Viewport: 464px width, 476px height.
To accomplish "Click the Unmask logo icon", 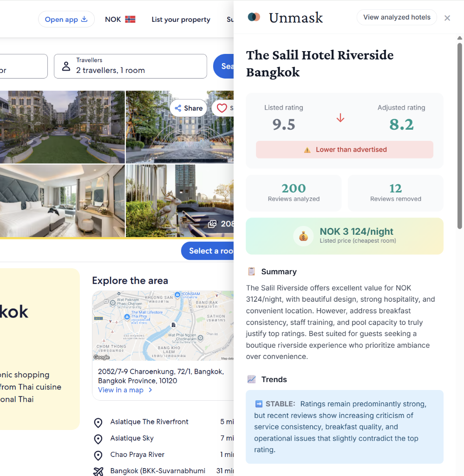I will point(254,17).
